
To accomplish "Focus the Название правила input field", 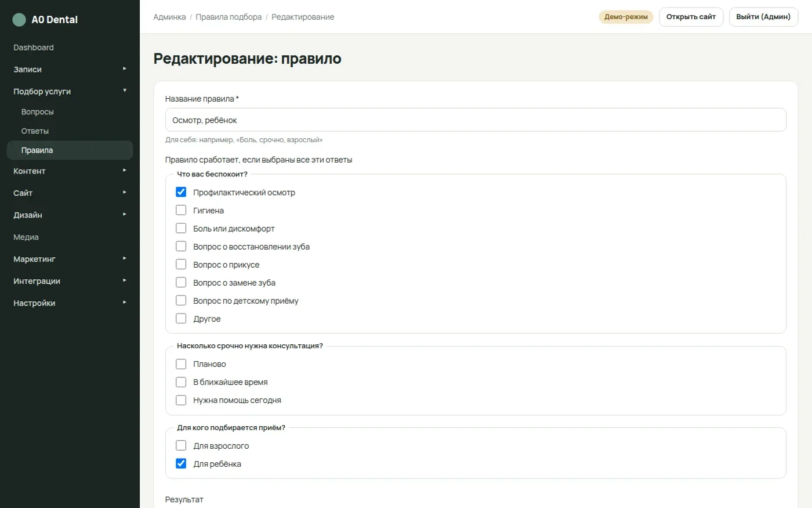I will click(x=476, y=120).
